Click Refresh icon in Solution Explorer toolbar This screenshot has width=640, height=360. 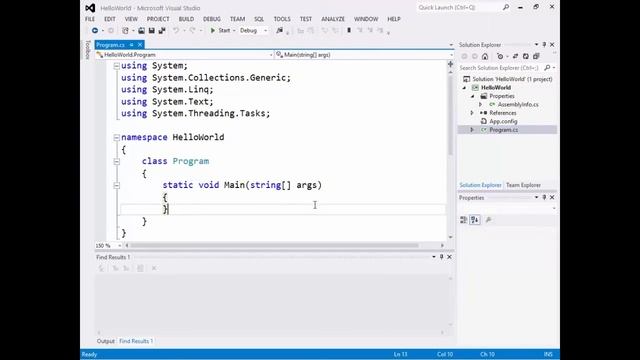pyautogui.click(x=526, y=56)
